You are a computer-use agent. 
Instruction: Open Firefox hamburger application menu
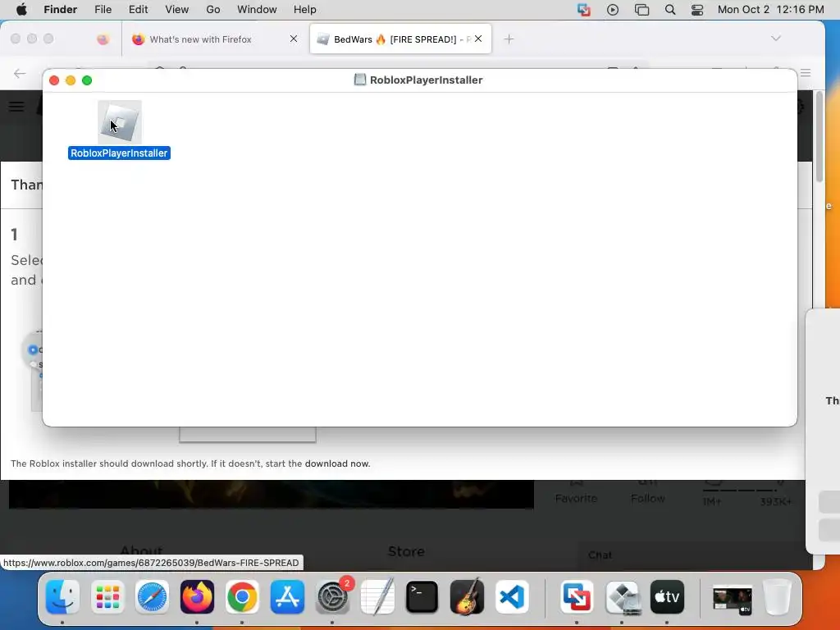(x=806, y=73)
